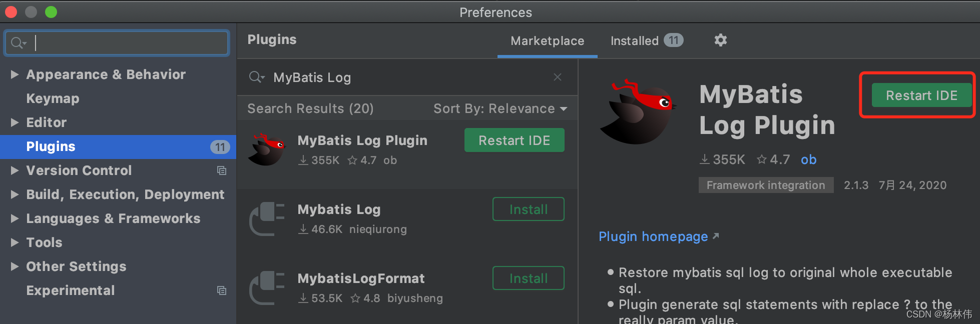The width and height of the screenshot is (980, 324).
Task: Expand the Editor settings section
Action: tap(15, 122)
